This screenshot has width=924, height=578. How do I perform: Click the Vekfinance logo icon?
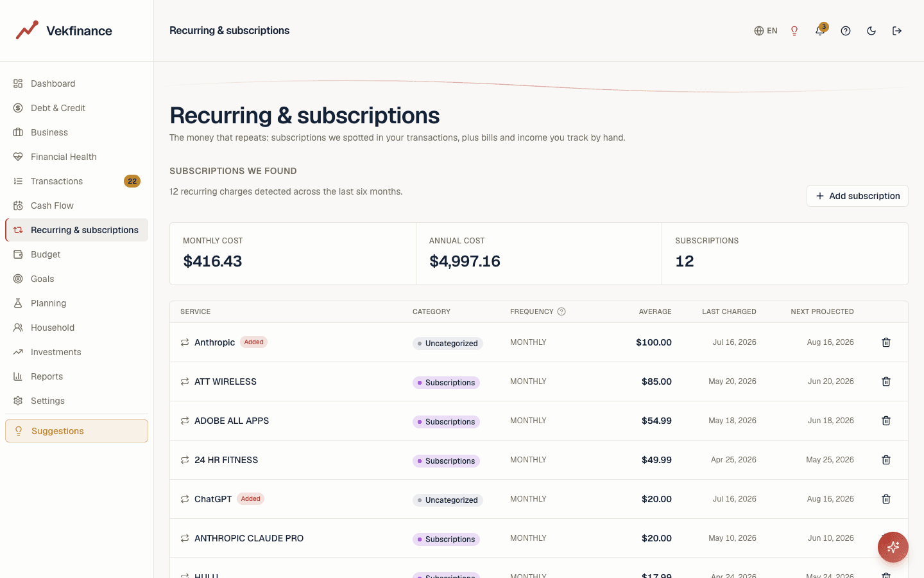[27, 30]
